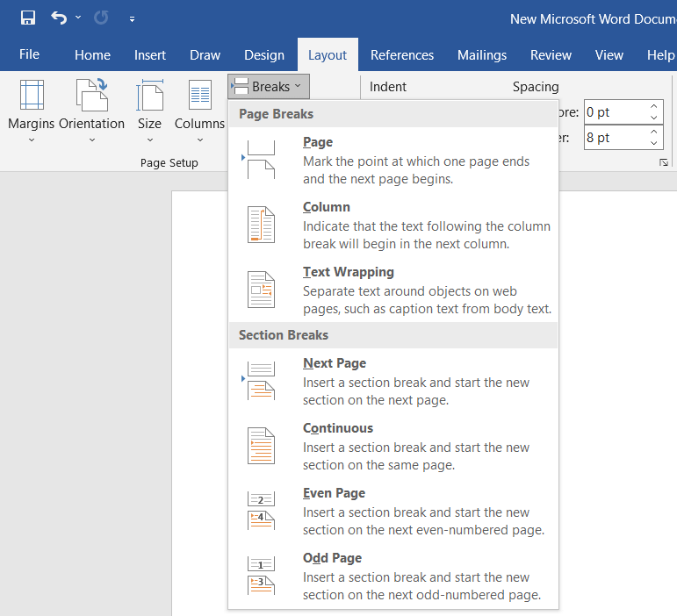Pick the Odd Page section break icon
Image resolution: width=677 pixels, height=616 pixels.
point(261,576)
